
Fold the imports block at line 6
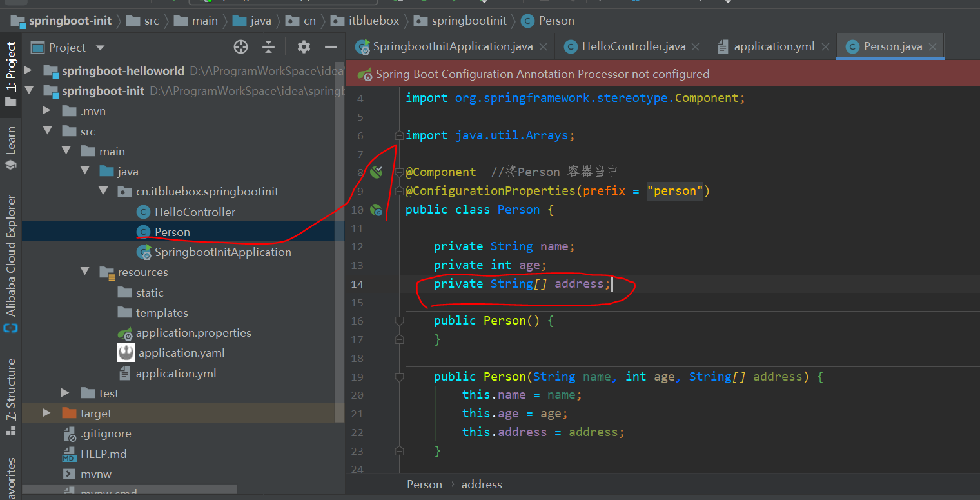coord(399,135)
